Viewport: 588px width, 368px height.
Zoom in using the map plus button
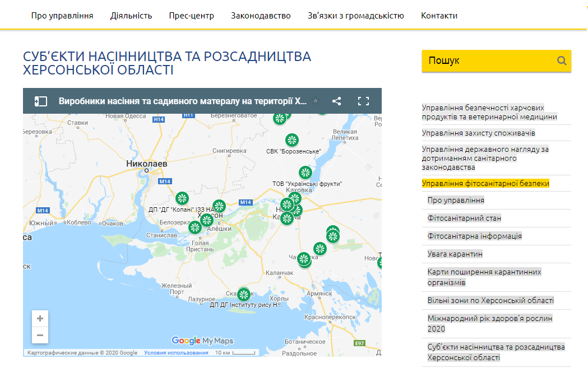pos(39,318)
